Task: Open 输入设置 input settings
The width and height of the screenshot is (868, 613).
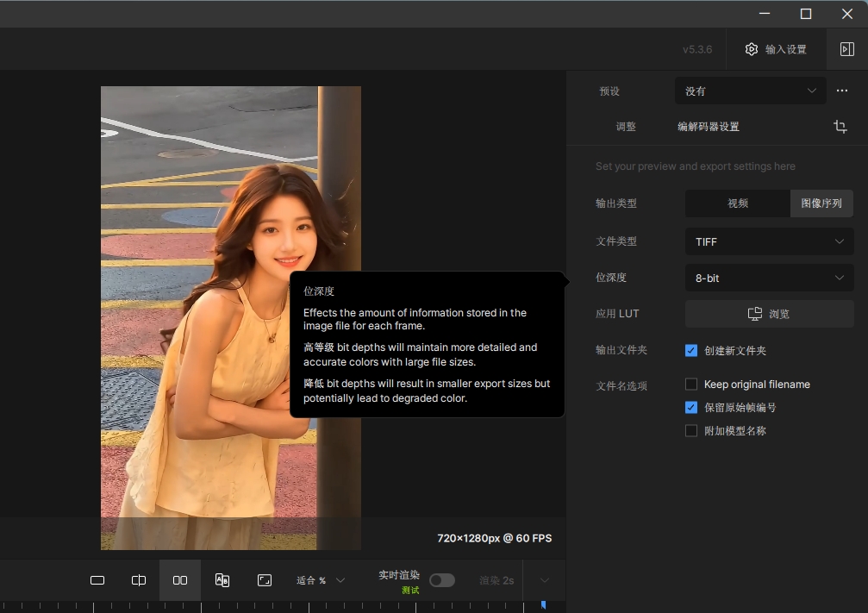Action: (x=776, y=49)
